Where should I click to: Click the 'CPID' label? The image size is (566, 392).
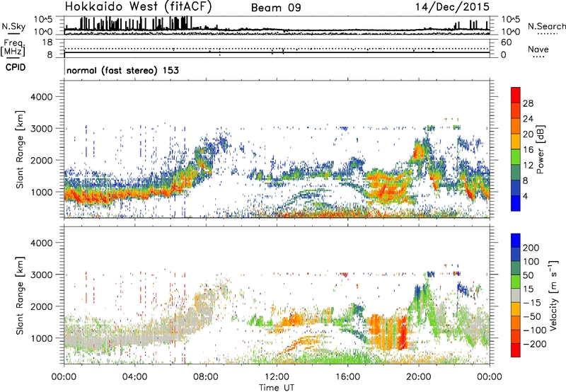pos(16,67)
